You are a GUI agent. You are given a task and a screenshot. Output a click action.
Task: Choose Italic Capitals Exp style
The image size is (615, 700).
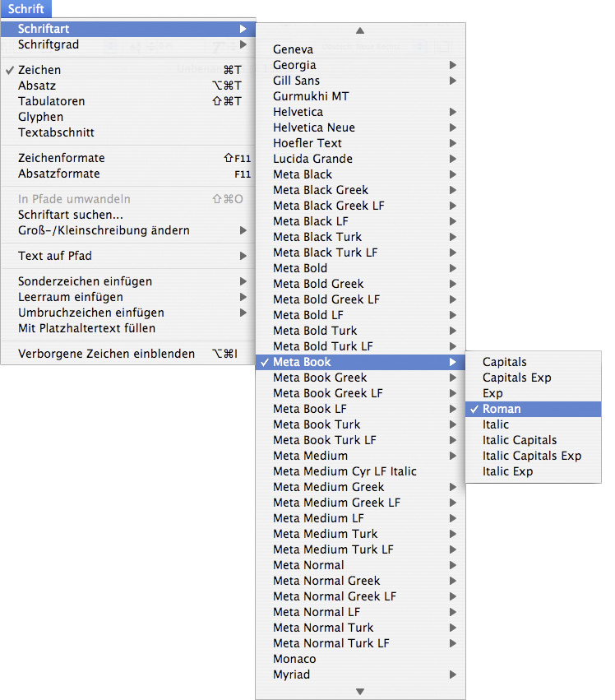point(534,456)
